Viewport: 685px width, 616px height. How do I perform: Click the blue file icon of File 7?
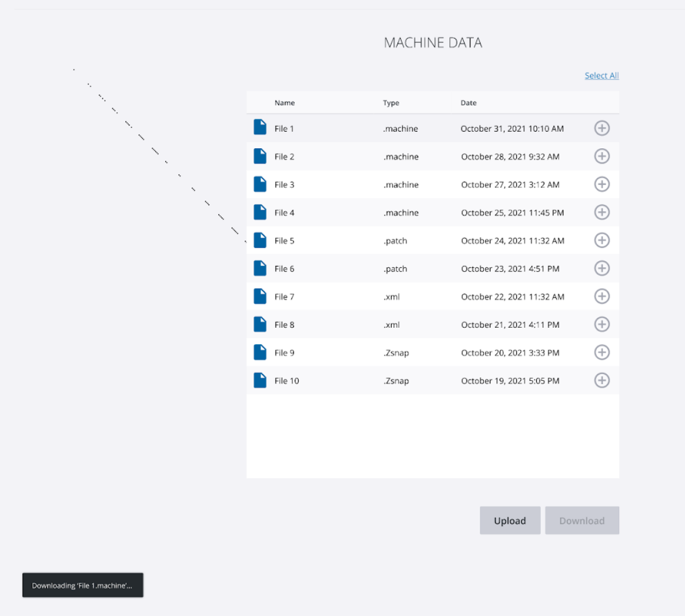[x=260, y=295]
